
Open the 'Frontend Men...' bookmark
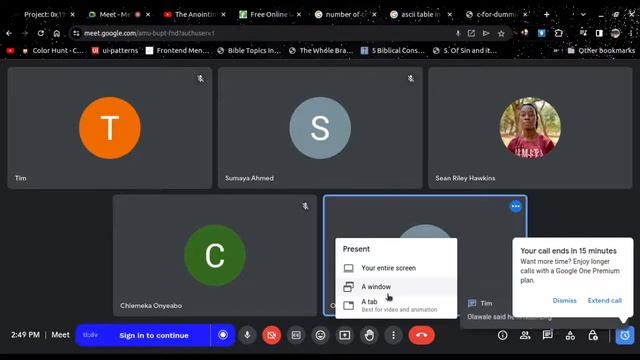pyautogui.click(x=178, y=51)
